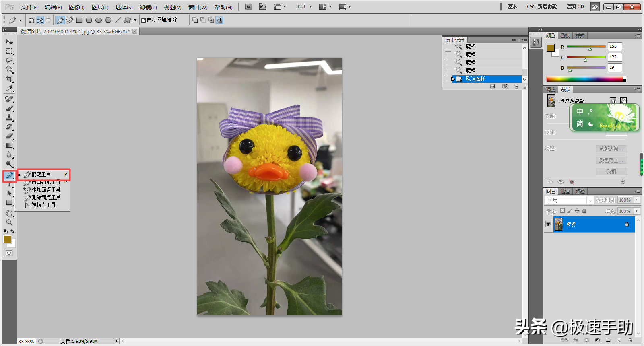Choose the rounded rectangle shape in options bar
The width and height of the screenshot is (644, 346).
(x=89, y=20)
